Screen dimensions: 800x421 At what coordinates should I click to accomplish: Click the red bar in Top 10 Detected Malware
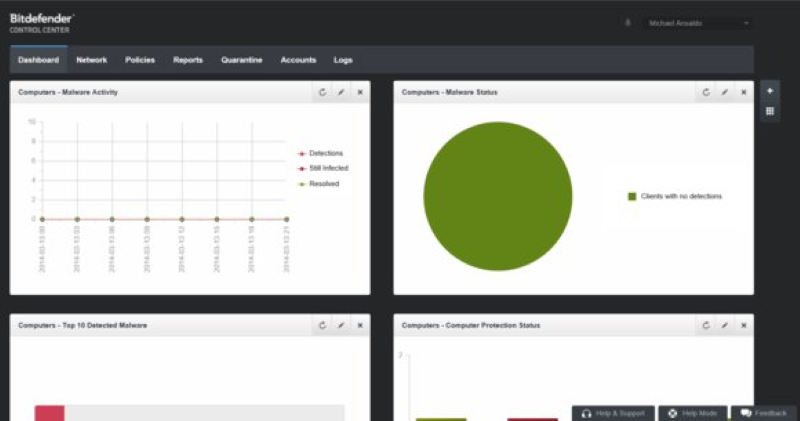(x=49, y=413)
